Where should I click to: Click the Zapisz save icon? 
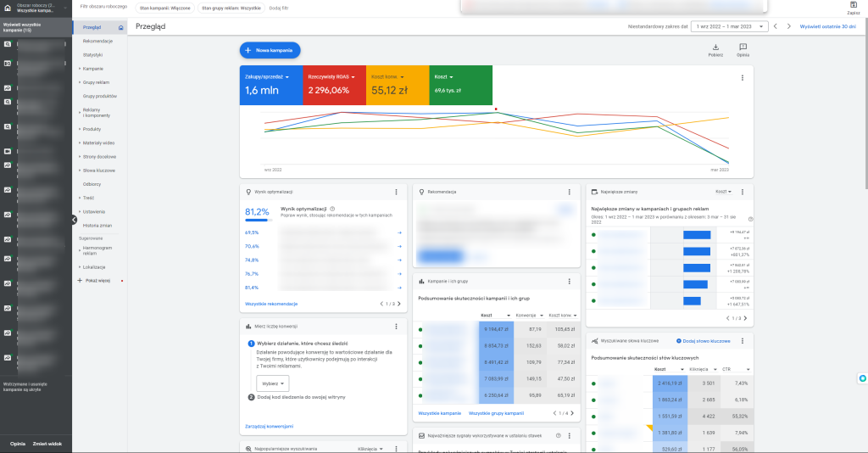click(x=853, y=4)
